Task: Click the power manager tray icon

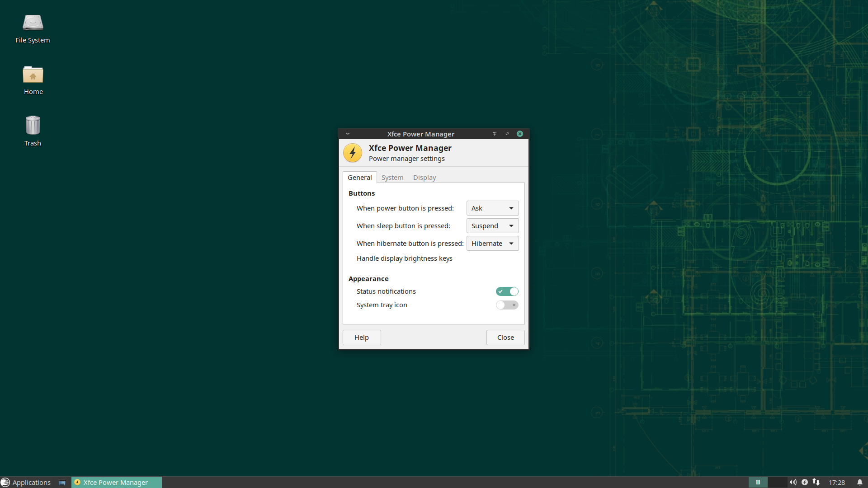Action: coord(805,482)
